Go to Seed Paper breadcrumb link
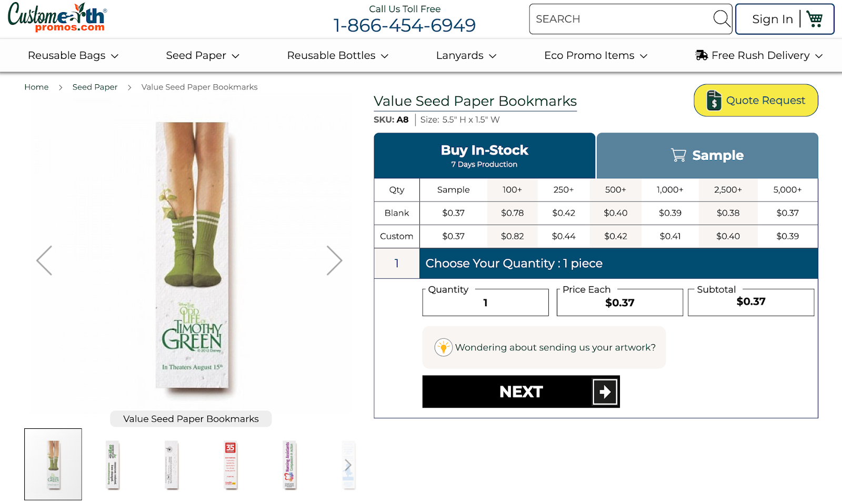The width and height of the screenshot is (842, 504). coord(95,87)
